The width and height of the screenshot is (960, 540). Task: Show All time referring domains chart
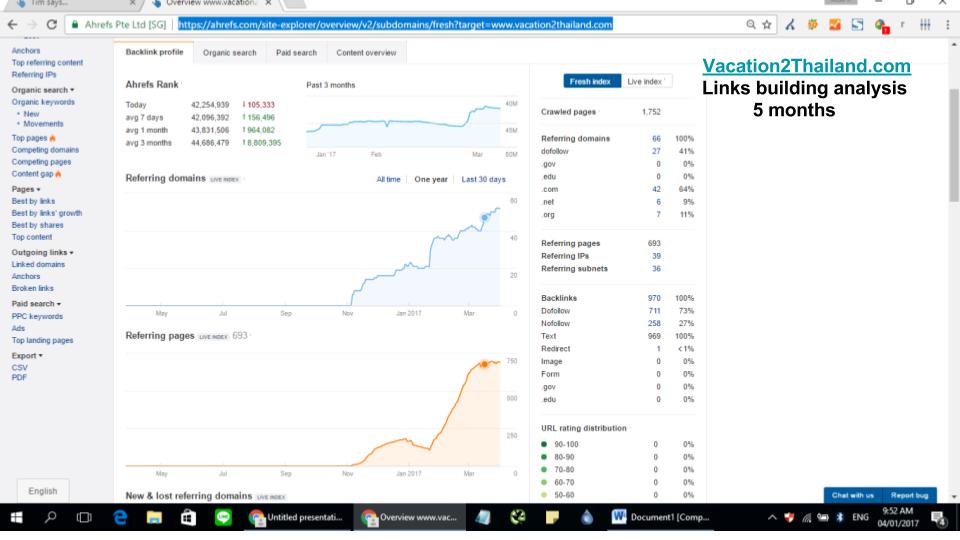click(388, 179)
